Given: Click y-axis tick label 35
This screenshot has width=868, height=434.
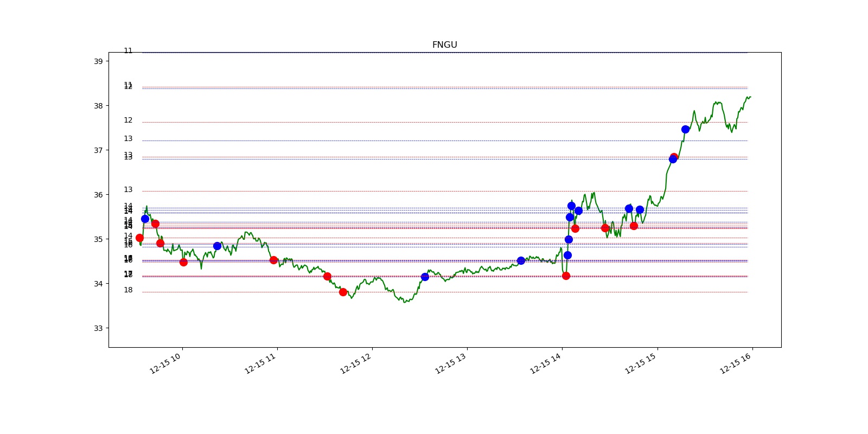Looking at the screenshot, I should pos(98,239).
